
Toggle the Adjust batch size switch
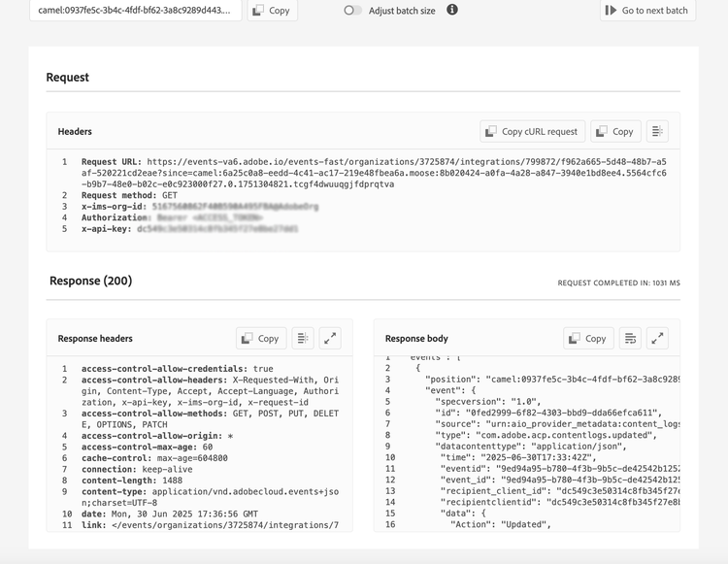point(352,11)
